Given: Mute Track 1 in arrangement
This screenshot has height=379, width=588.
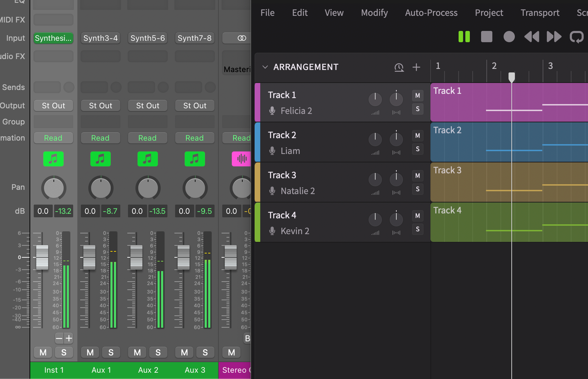Looking at the screenshot, I should pos(417,95).
